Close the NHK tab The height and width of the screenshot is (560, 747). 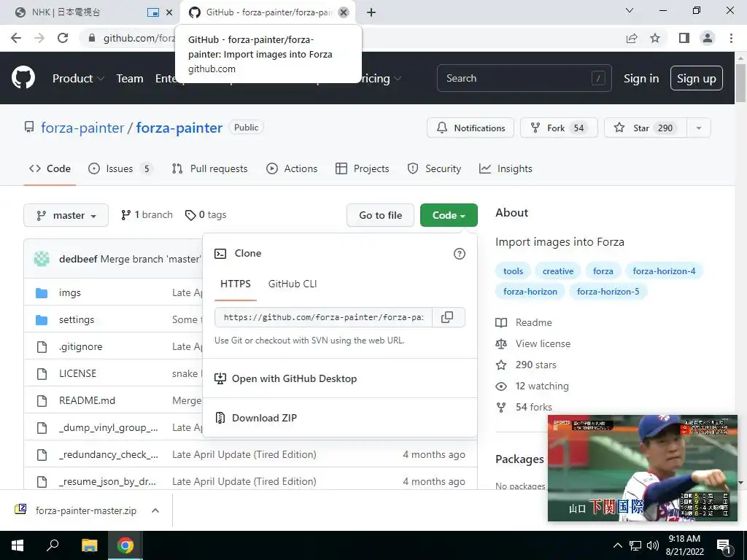tap(169, 12)
